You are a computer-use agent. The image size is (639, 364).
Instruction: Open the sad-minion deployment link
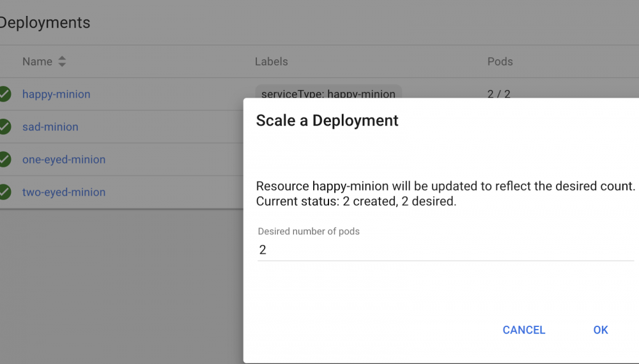pos(50,126)
